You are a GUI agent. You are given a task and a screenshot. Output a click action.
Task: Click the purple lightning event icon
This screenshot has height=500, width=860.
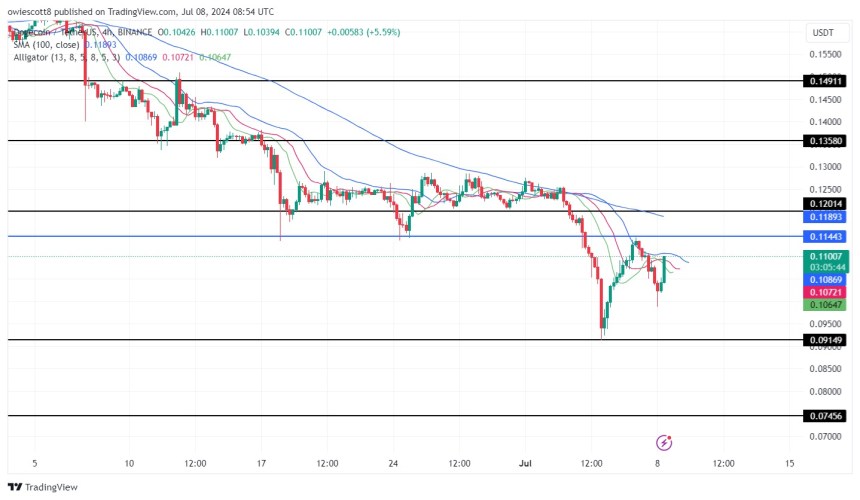coord(664,442)
